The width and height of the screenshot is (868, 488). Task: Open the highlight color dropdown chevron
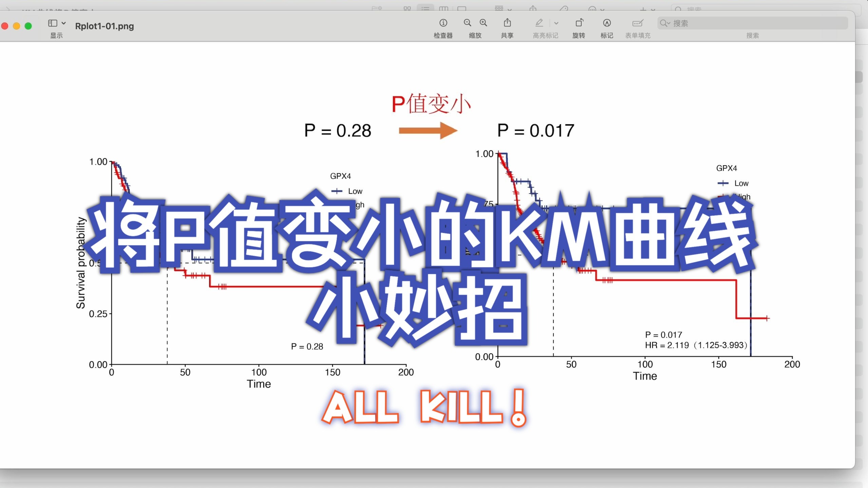[556, 23]
